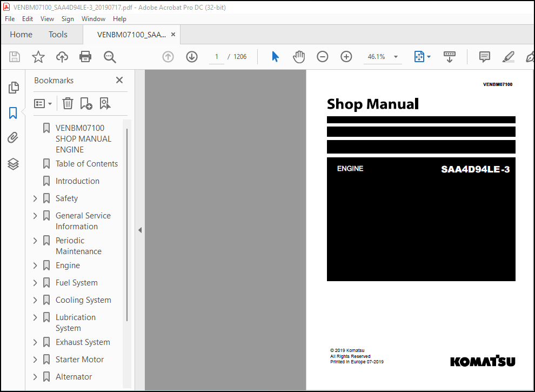The height and width of the screenshot is (392, 535).
Task: Expand the Lubrication System bookmark
Action: 35,317
